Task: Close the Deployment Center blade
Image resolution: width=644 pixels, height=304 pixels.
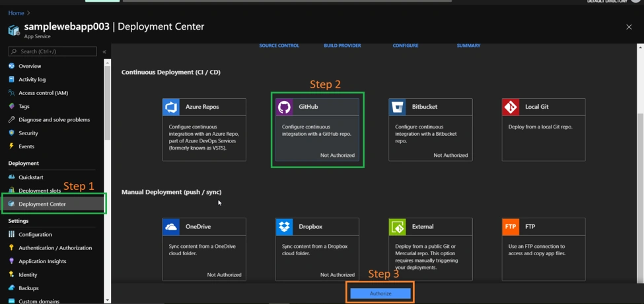Action: click(x=629, y=27)
